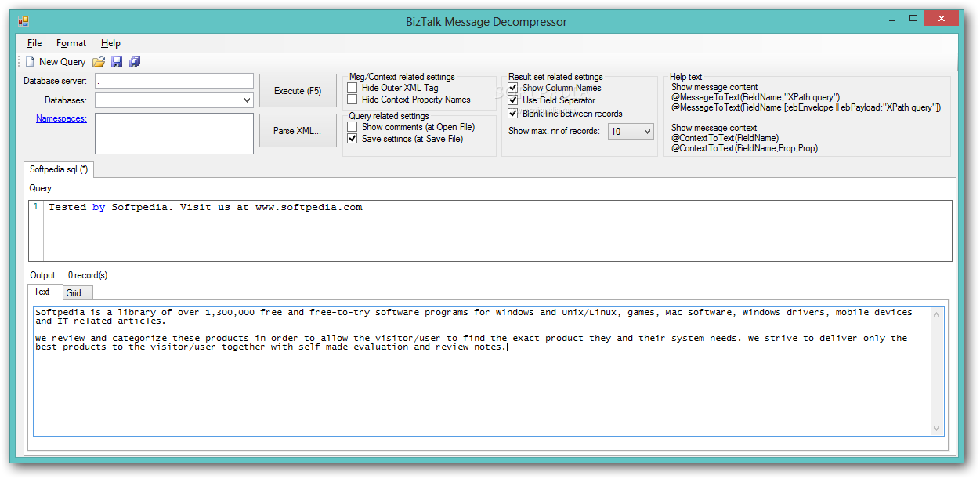Click the output scrollbar up arrow
Screen dimensions: 980x479
(937, 313)
